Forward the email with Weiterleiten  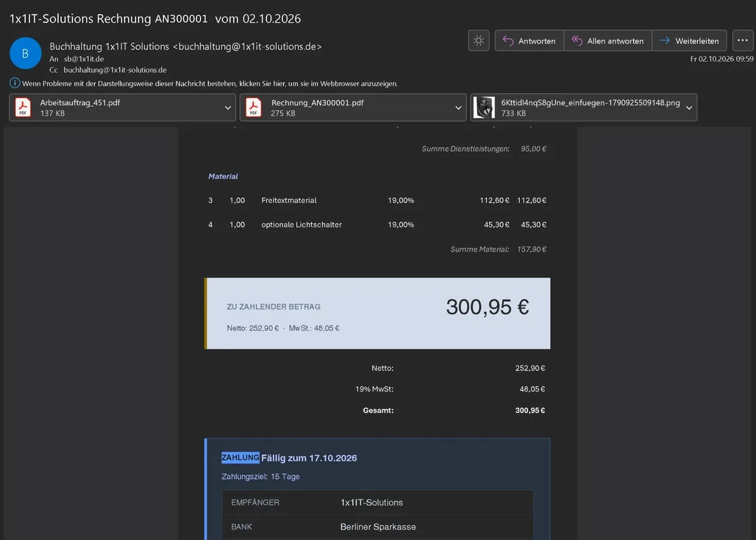pos(690,41)
